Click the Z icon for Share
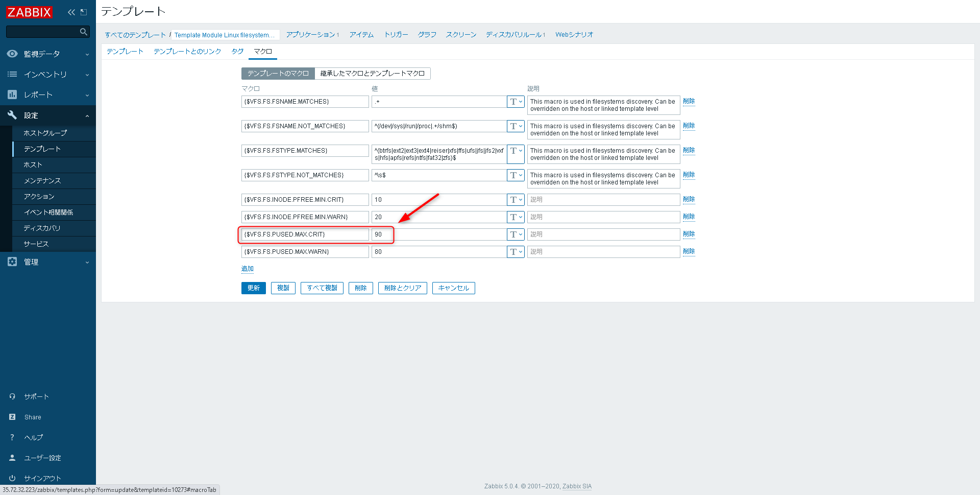 click(x=12, y=417)
